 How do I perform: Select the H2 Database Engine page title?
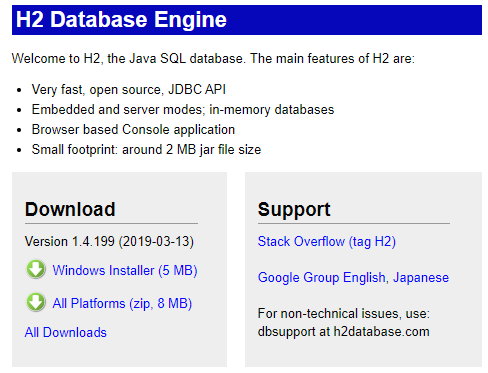(121, 19)
